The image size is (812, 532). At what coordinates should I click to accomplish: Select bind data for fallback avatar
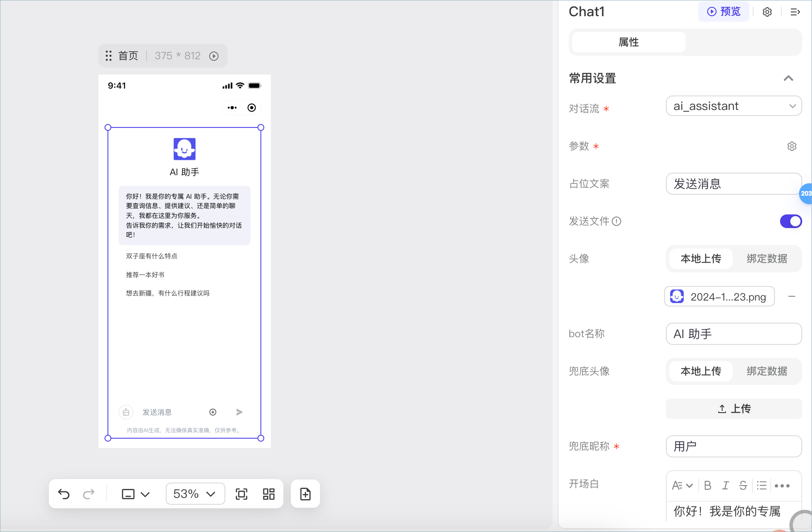pos(767,371)
